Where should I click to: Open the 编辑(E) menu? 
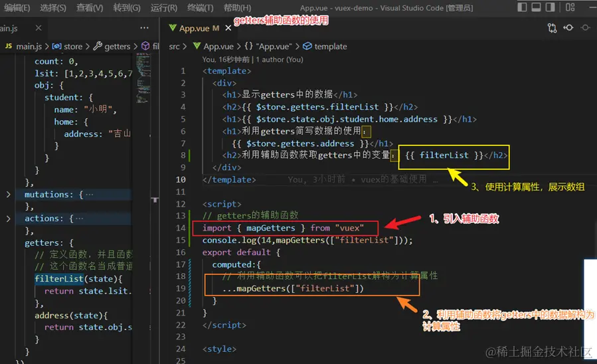(17, 7)
